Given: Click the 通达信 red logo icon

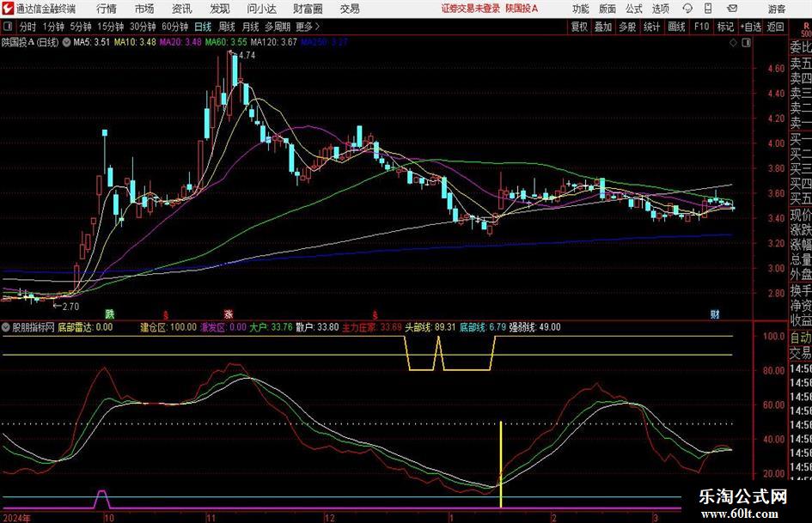Looking at the screenshot, I should [8, 9].
